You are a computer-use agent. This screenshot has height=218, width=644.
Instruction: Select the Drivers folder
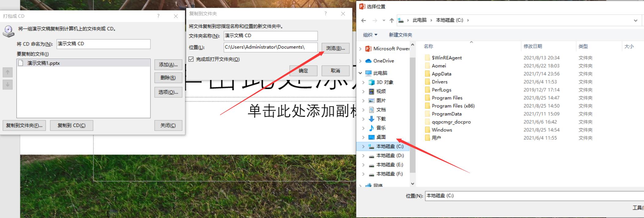click(x=439, y=82)
